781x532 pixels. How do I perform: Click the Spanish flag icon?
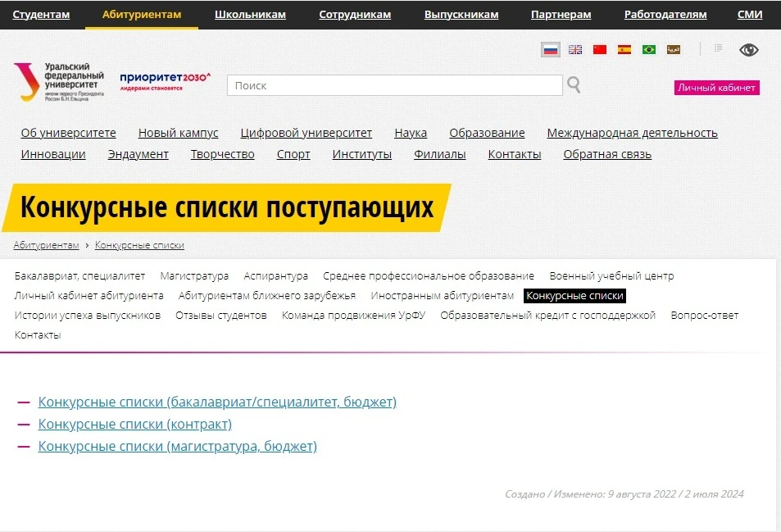pyautogui.click(x=624, y=49)
